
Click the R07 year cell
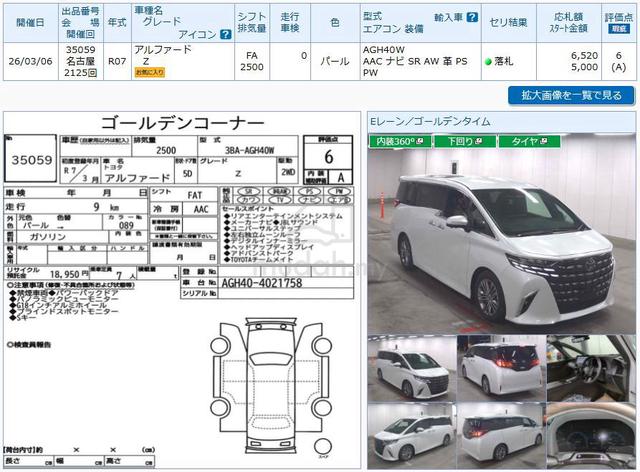117,62
